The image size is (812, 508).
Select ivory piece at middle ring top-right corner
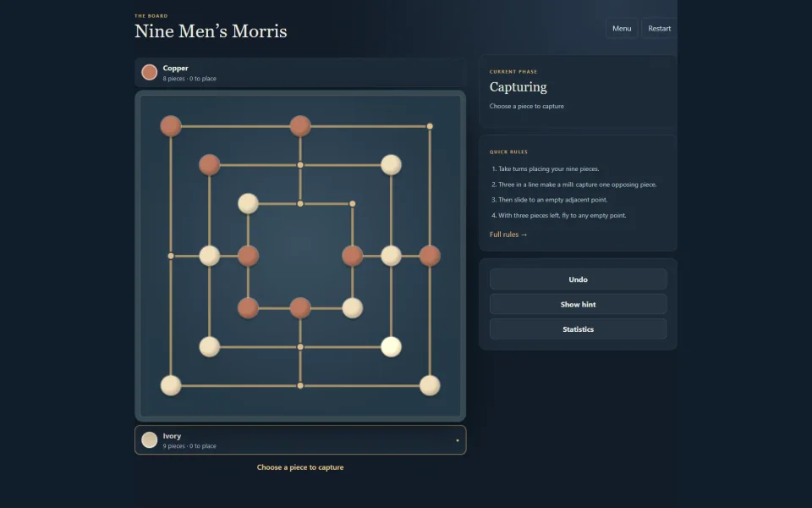(x=391, y=165)
